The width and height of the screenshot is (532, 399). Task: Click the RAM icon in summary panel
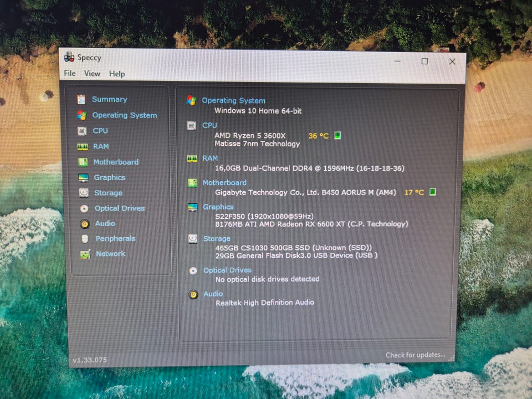point(192,158)
